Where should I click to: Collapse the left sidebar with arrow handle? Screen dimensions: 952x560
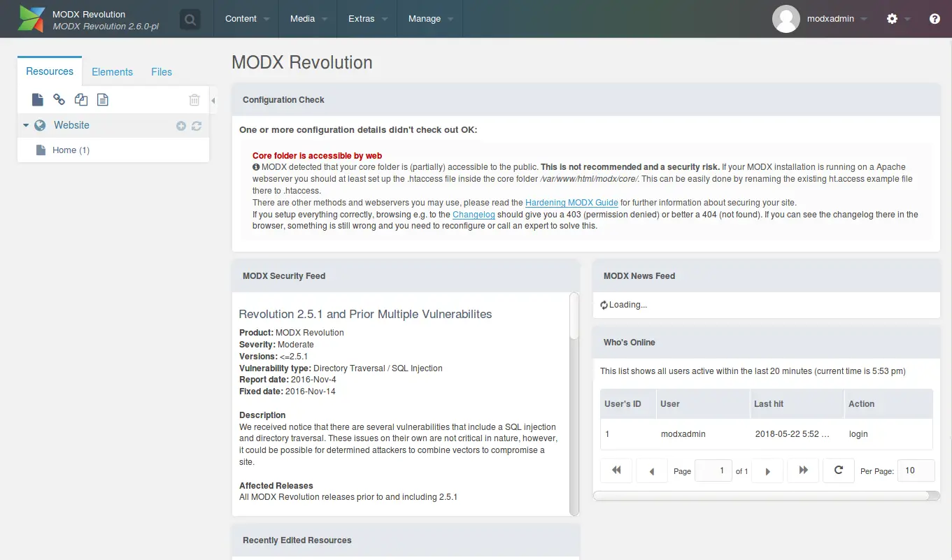(x=213, y=101)
